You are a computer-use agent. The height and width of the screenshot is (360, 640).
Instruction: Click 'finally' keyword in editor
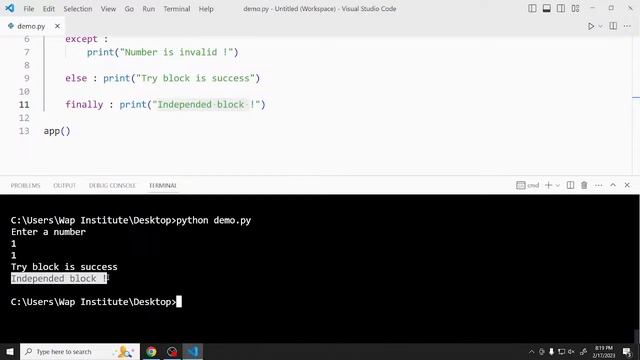pyautogui.click(x=84, y=104)
